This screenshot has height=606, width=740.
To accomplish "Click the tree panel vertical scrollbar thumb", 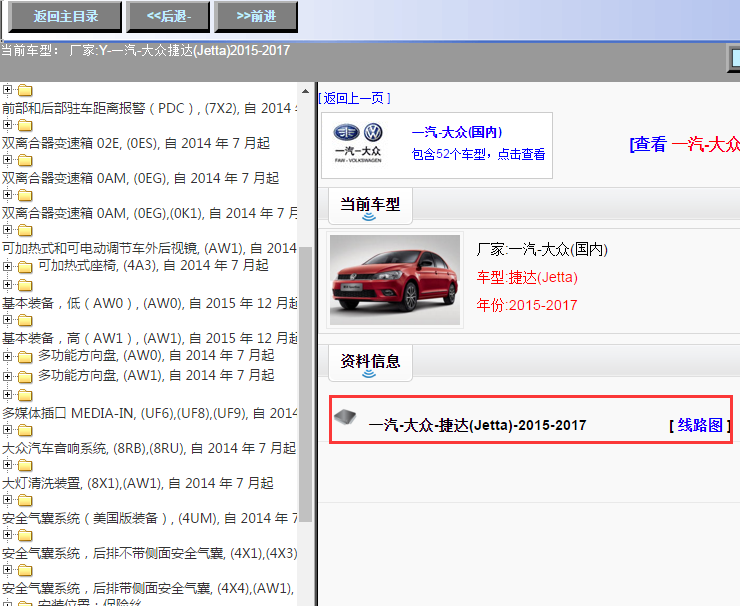I will pos(305,384).
